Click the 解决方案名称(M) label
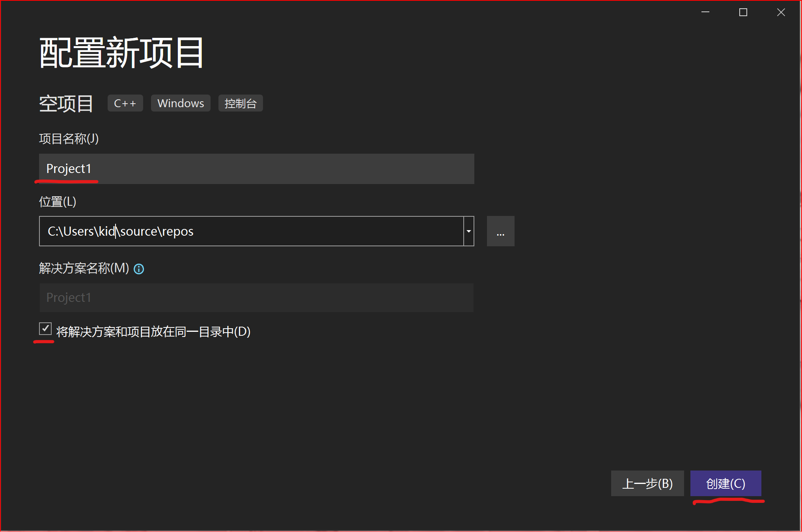 (x=84, y=268)
